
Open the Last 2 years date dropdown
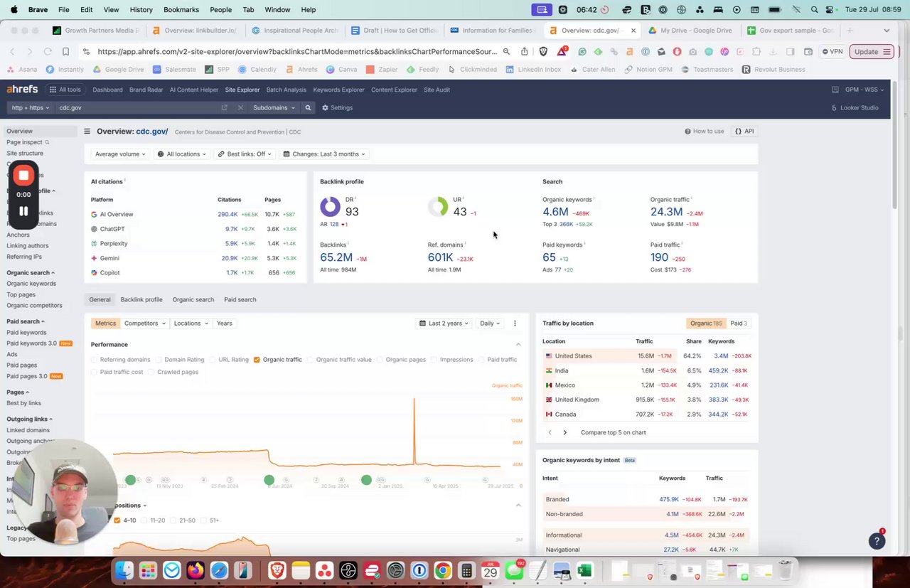[x=445, y=324]
